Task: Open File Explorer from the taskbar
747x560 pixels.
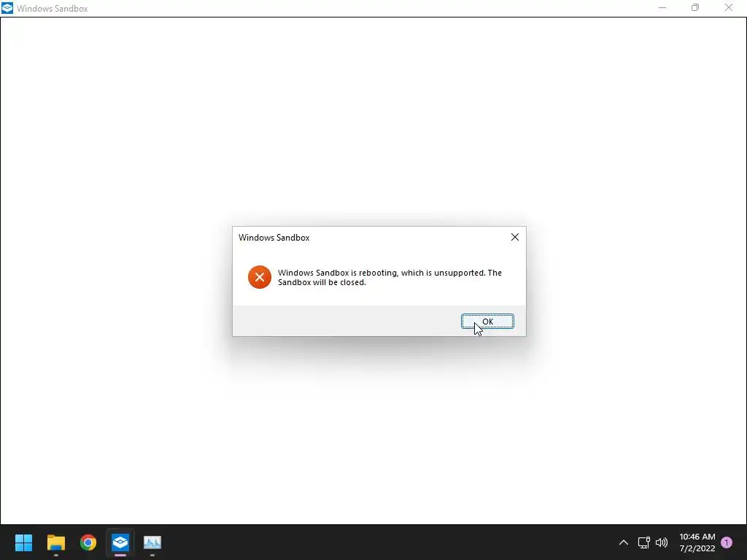Action: 55,542
